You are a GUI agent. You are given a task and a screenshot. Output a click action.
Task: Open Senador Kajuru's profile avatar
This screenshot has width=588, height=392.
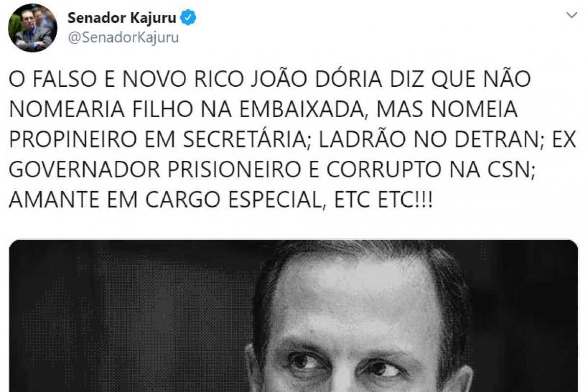pos(33,28)
